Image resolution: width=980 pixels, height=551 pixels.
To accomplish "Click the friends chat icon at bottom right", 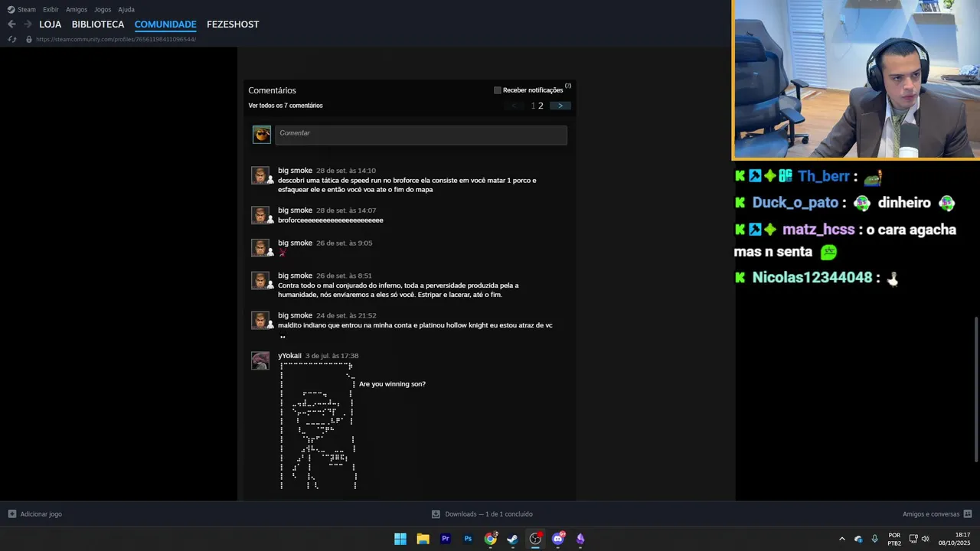I will coord(968,514).
